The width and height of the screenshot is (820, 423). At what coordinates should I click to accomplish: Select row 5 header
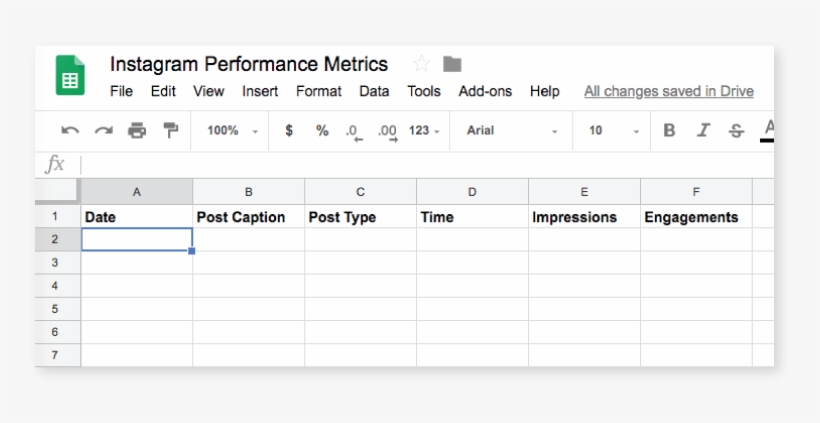pyautogui.click(x=58, y=309)
